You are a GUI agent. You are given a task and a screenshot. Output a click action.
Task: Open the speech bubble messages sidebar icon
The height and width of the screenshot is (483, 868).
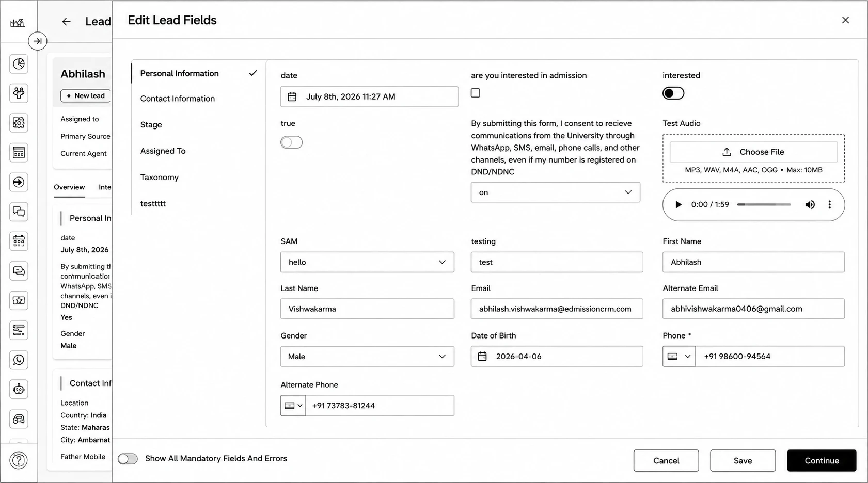coord(19,271)
